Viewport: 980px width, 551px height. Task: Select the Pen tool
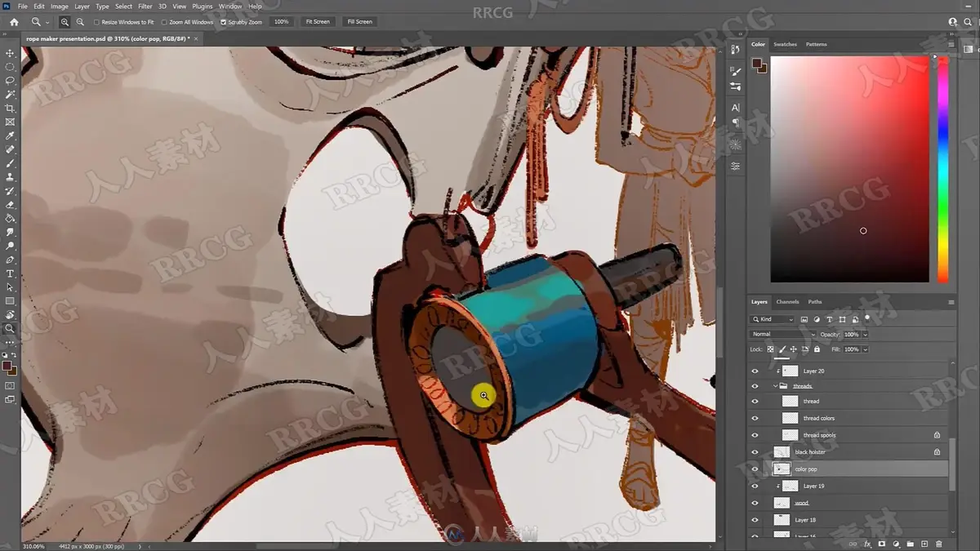tap(11, 260)
